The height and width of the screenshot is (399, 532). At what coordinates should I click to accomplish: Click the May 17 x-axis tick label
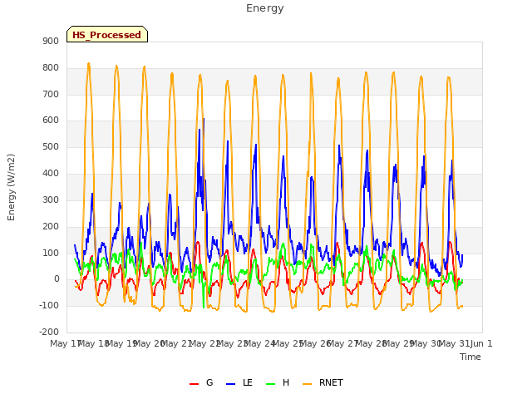click(x=65, y=343)
